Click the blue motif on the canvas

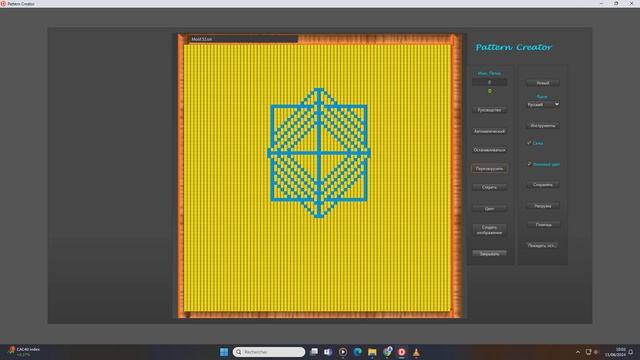click(319, 153)
